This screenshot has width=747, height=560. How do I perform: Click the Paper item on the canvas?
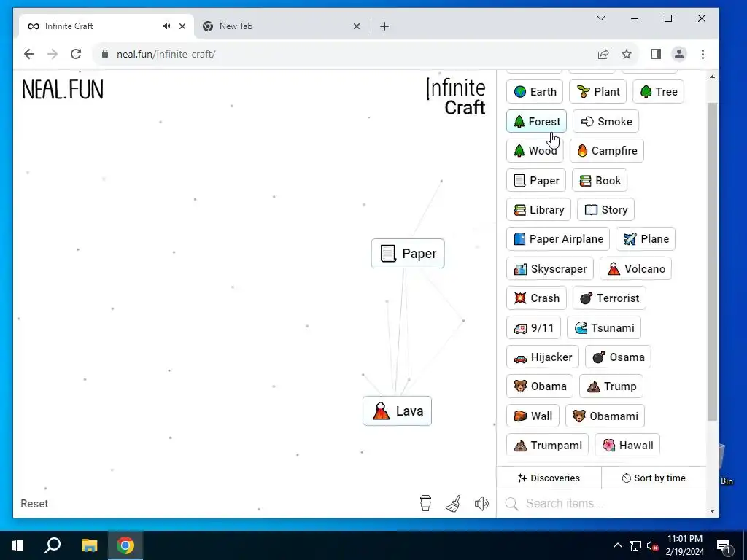pyautogui.click(x=408, y=253)
